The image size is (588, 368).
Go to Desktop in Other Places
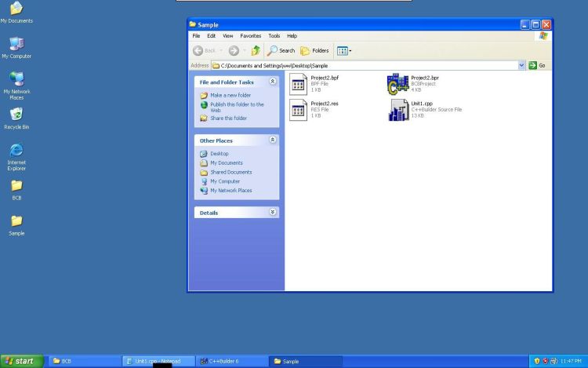click(x=220, y=154)
